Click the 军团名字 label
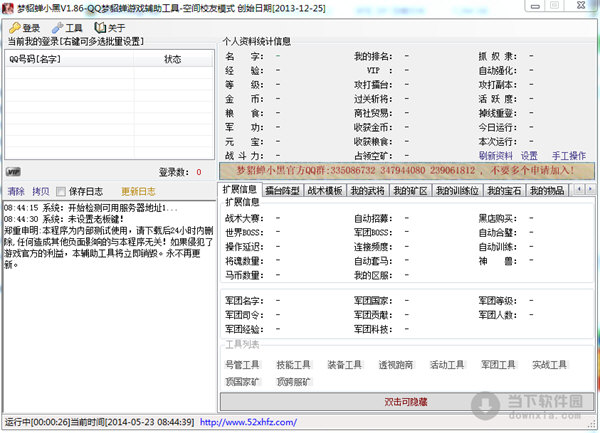Viewport: 600px width, 433px height. tap(244, 301)
